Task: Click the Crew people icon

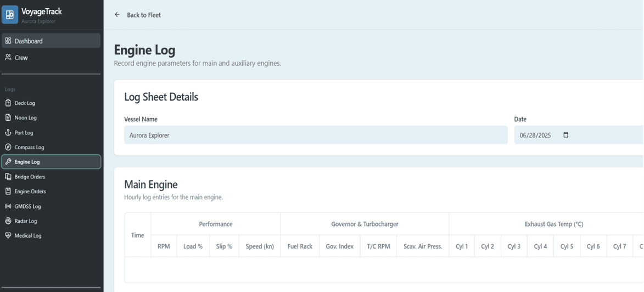Action: [x=8, y=58]
